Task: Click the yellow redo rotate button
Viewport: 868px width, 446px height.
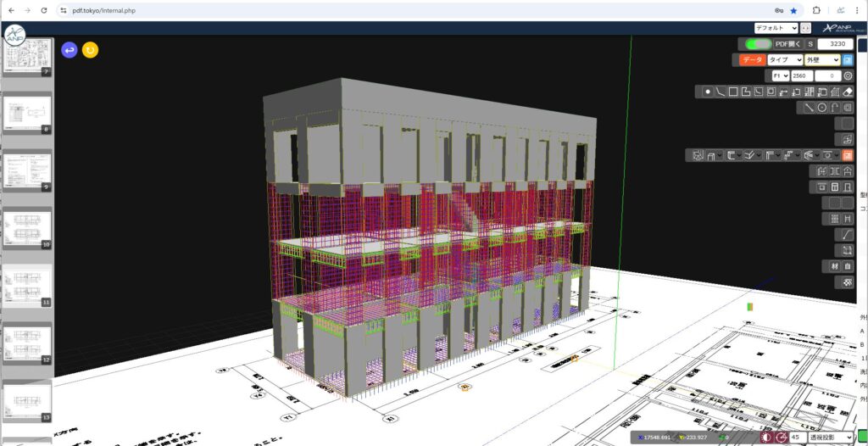Action: click(x=90, y=50)
